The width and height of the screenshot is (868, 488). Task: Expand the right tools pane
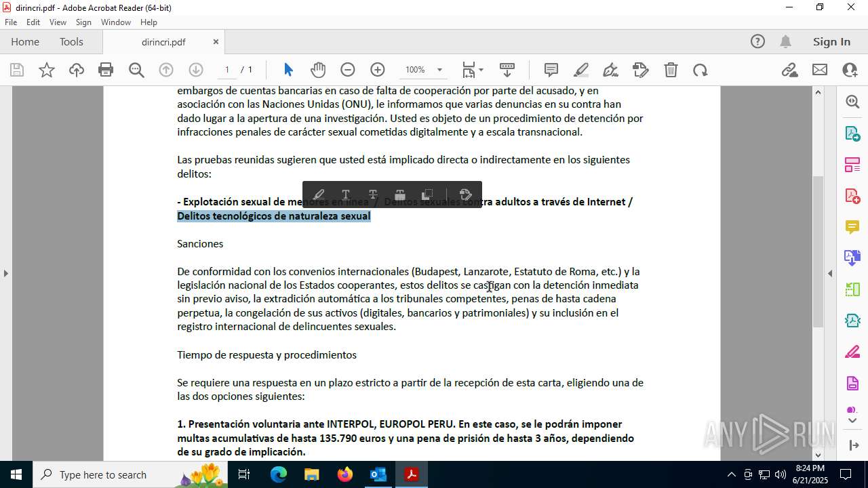tap(853, 445)
